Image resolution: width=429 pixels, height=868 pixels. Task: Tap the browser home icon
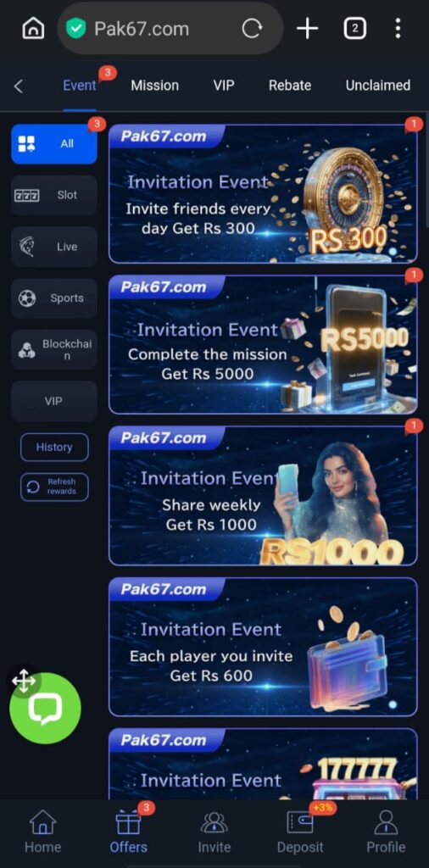tap(33, 28)
